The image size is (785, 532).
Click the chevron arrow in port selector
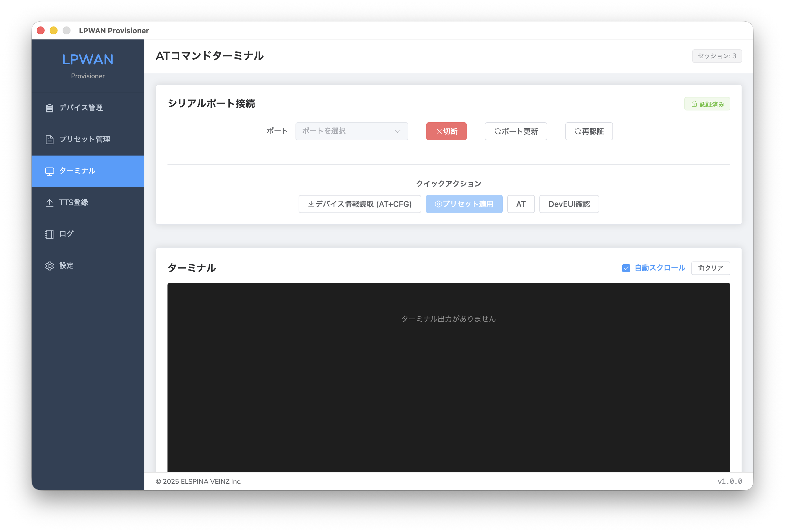coord(397,131)
